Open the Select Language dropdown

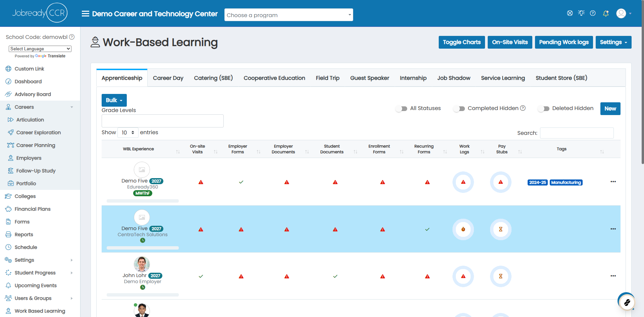(x=40, y=49)
